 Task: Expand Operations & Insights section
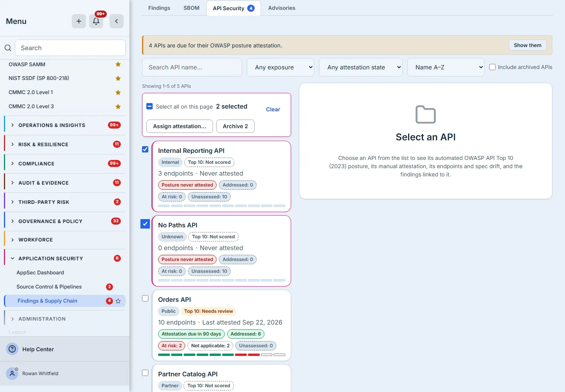[x=65, y=125]
